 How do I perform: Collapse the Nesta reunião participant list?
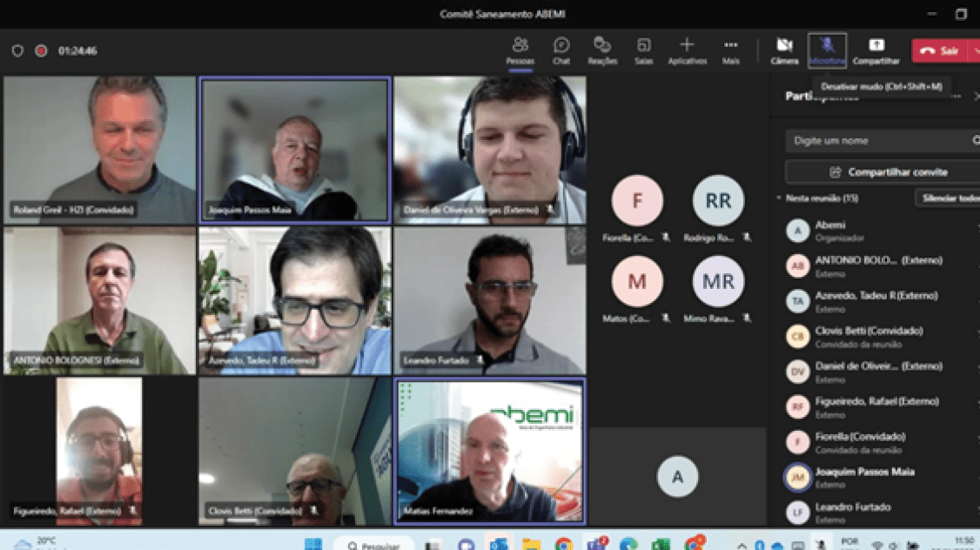click(x=779, y=198)
